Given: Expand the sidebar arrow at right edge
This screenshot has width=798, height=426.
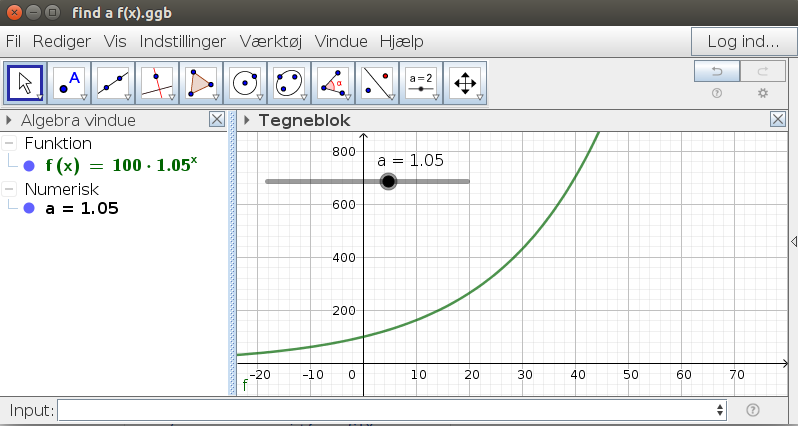Looking at the screenshot, I should coord(793,241).
